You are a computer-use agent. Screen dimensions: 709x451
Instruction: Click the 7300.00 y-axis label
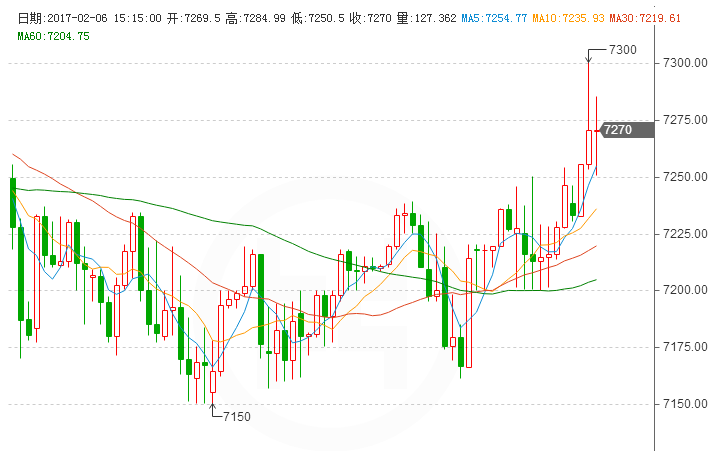point(685,63)
